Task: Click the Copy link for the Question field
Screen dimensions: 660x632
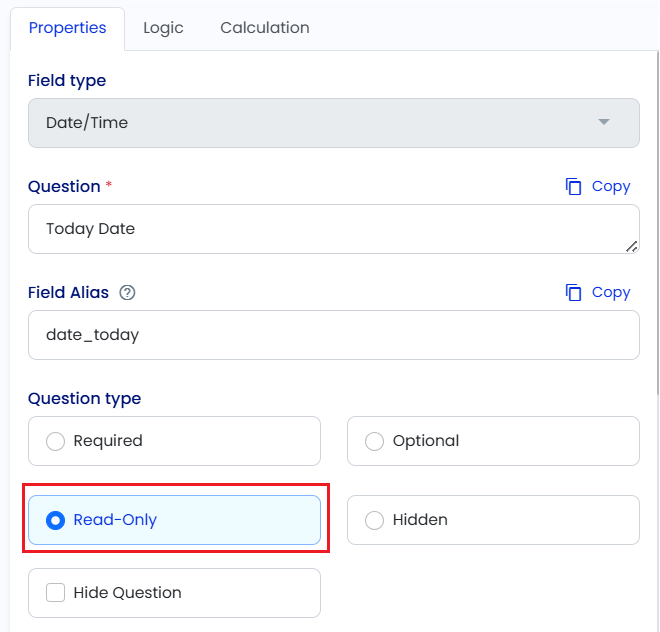Action: 611,187
